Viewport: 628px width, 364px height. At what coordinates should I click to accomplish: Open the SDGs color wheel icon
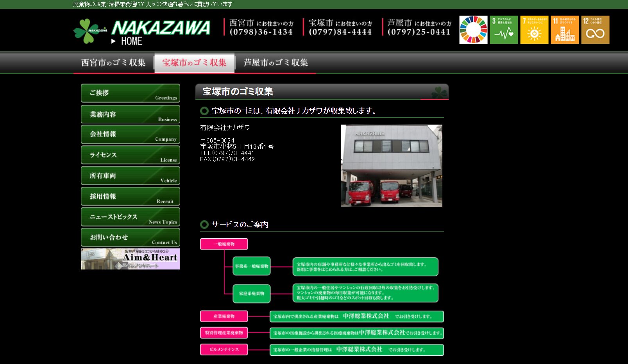pos(473,30)
